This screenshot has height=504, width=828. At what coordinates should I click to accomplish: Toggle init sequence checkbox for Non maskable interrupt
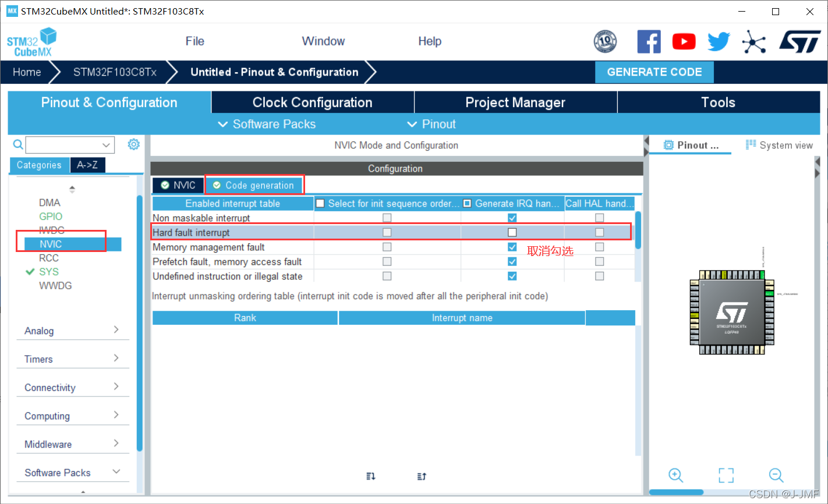387,218
